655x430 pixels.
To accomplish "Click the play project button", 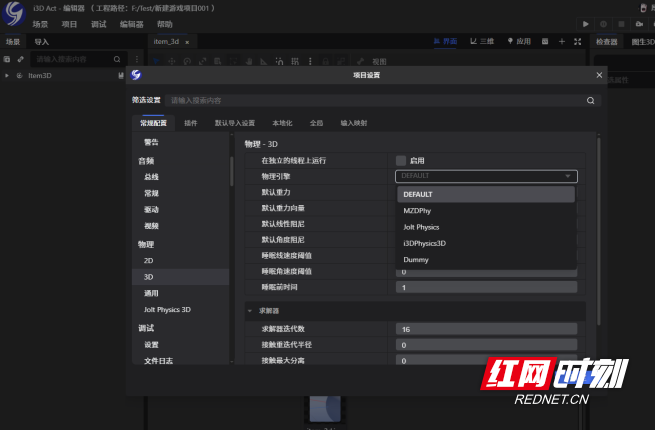I will (x=586, y=24).
